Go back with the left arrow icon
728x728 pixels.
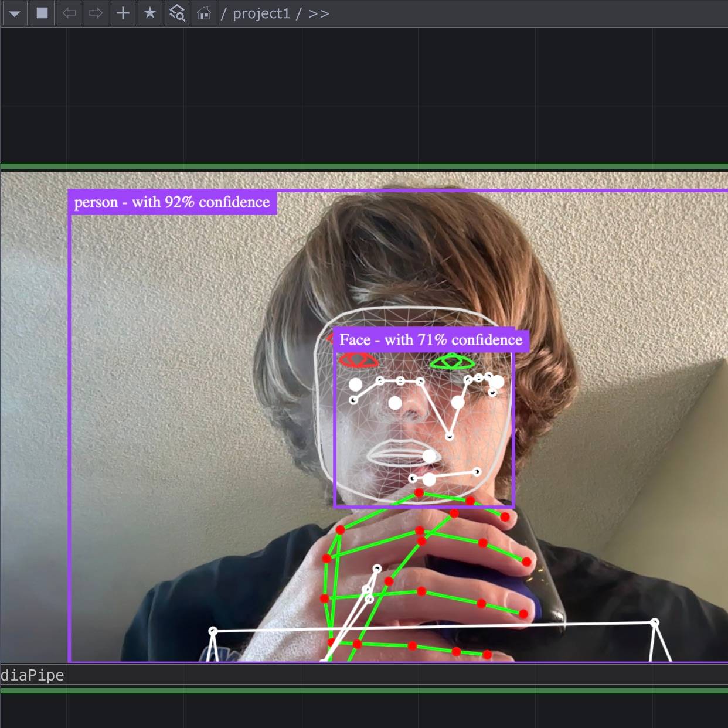[69, 13]
